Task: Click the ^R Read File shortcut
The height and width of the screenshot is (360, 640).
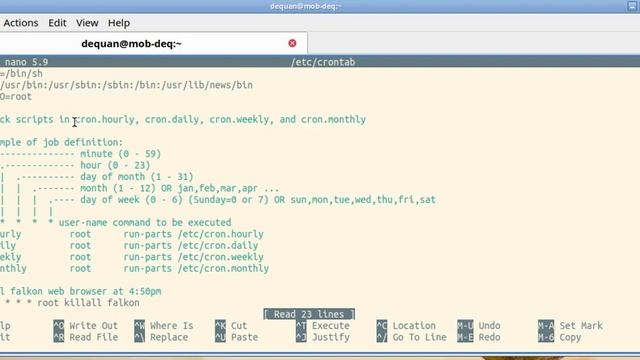Action: [86, 337]
